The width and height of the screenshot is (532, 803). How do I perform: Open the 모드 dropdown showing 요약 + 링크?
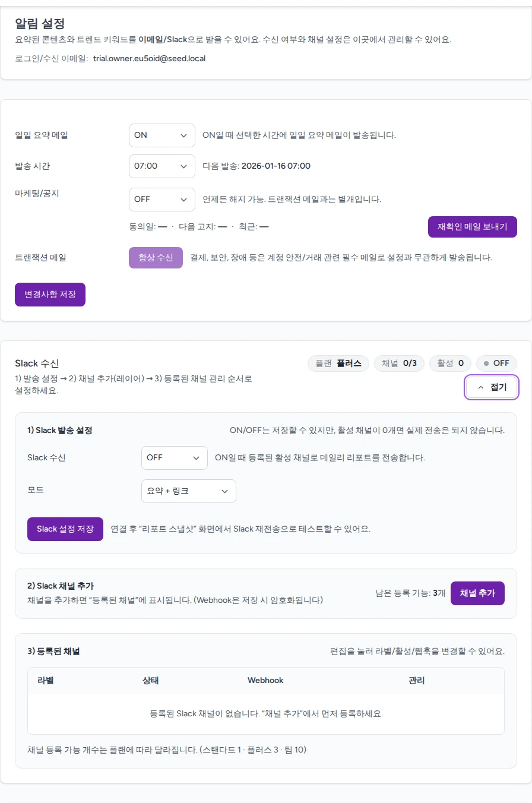pos(188,491)
